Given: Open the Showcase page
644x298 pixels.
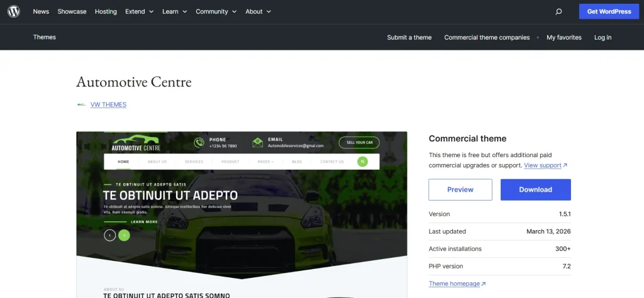Looking at the screenshot, I should pyautogui.click(x=72, y=11).
